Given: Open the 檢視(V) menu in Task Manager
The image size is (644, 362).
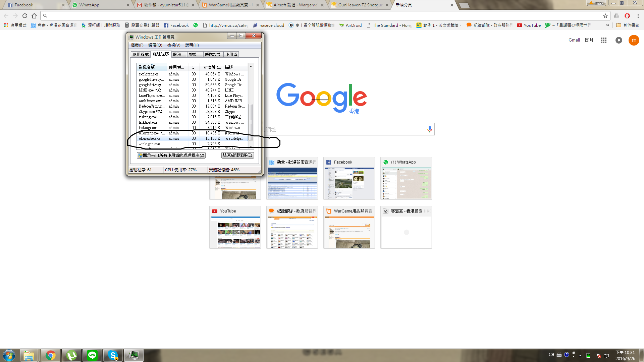Looking at the screenshot, I should [x=173, y=45].
